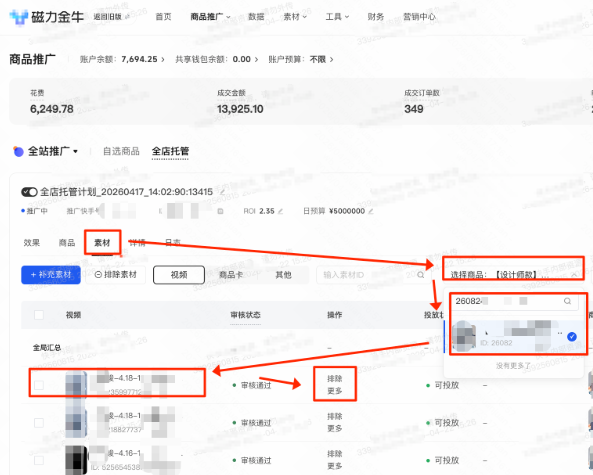Open the 商品 plan tab
The image size is (593, 475).
67,243
